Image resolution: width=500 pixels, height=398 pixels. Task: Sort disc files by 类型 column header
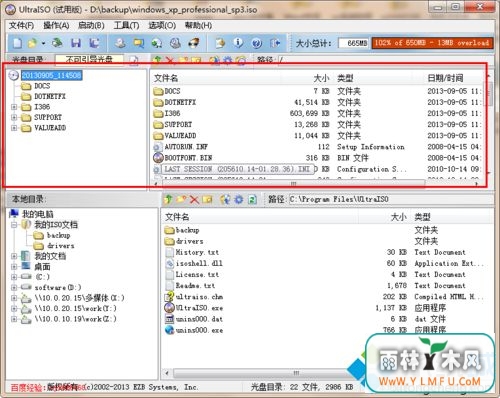point(345,78)
